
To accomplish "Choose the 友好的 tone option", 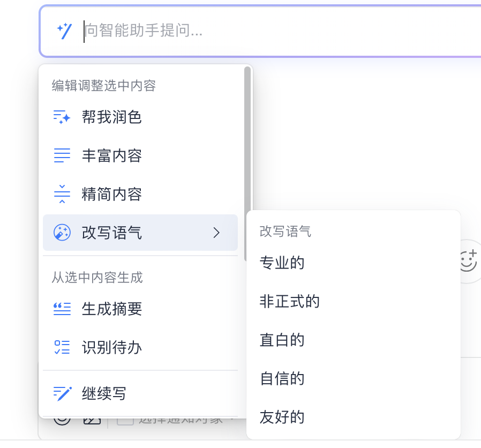I will 282,417.
